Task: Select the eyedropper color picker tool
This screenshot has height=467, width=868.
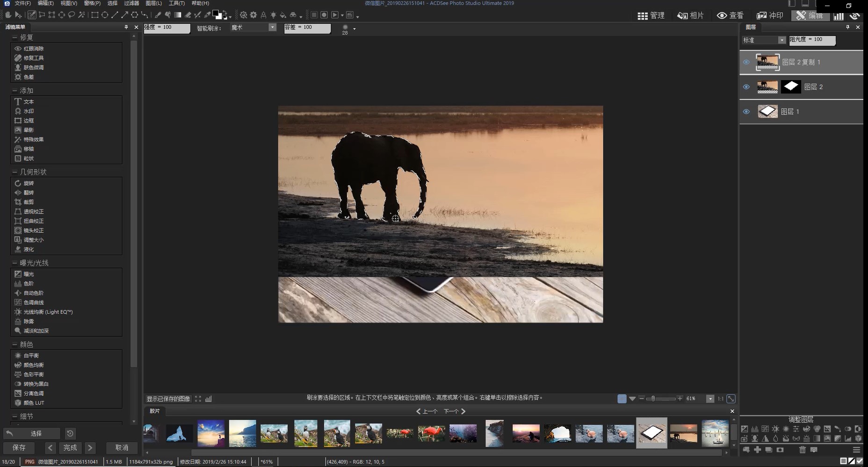Action: pos(207,15)
